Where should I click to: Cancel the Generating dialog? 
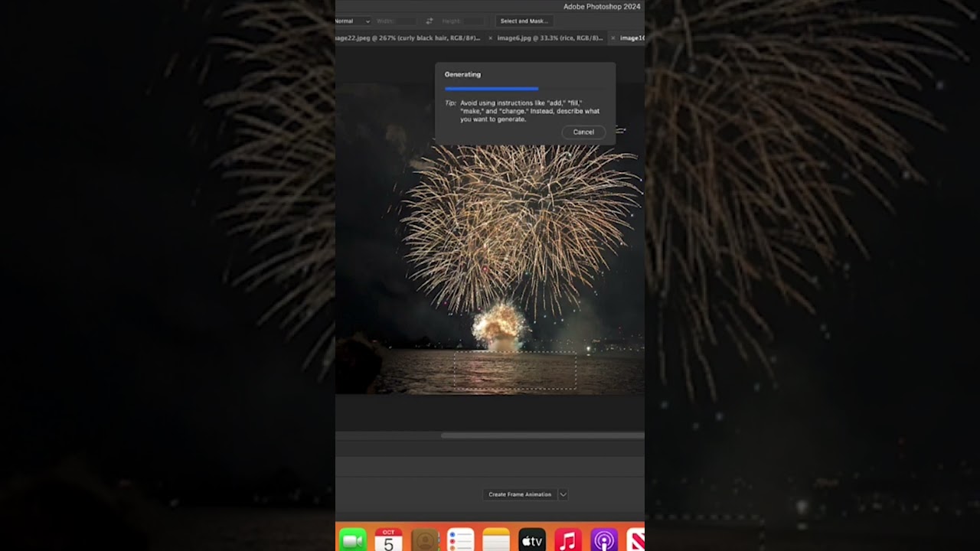click(583, 132)
